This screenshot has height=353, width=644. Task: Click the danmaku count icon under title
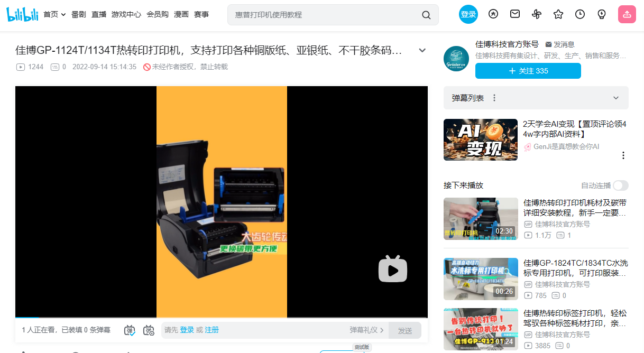(x=55, y=67)
